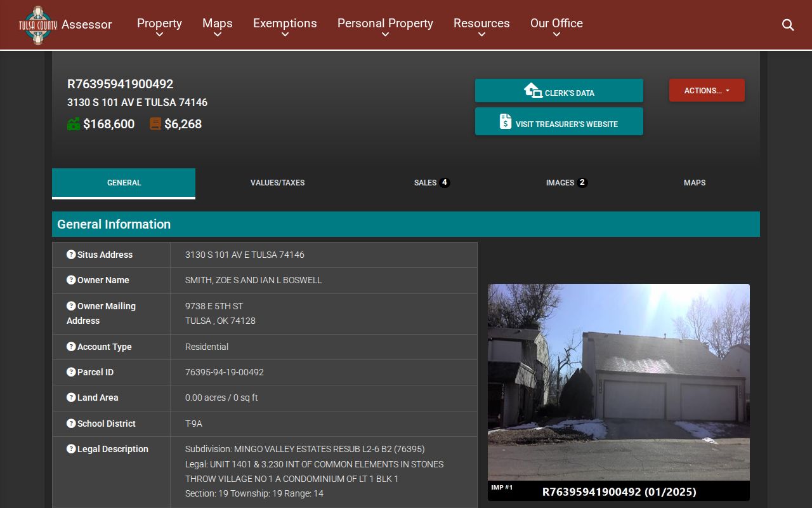Click school district value T-9A

pos(193,424)
